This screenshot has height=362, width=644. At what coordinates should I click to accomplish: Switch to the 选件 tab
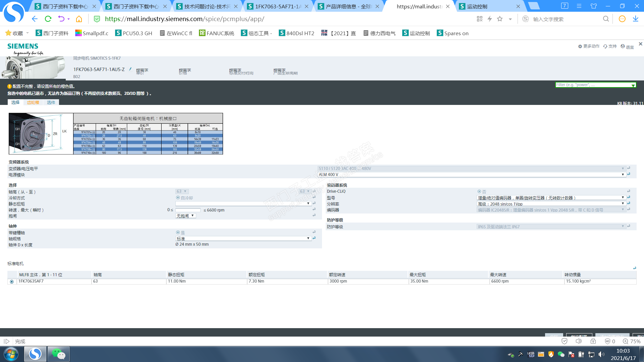[51, 102]
